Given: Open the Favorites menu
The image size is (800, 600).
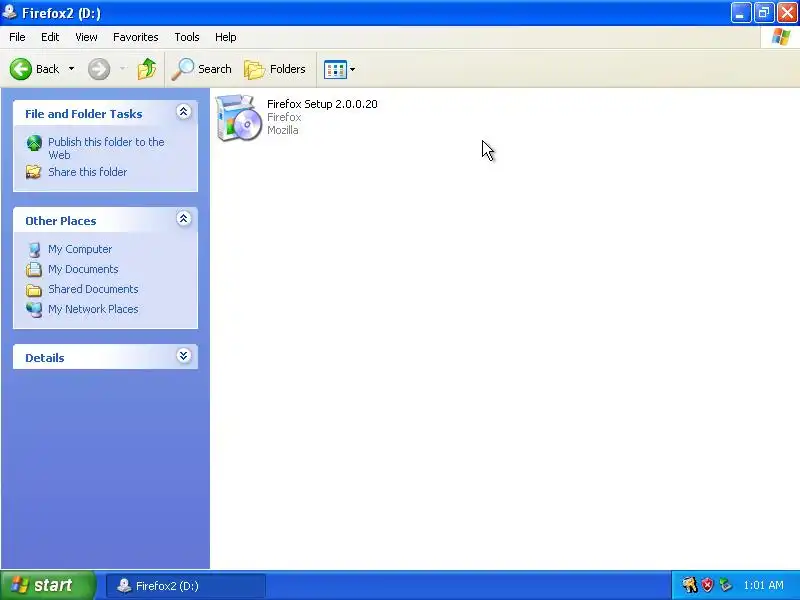Looking at the screenshot, I should click(x=136, y=37).
